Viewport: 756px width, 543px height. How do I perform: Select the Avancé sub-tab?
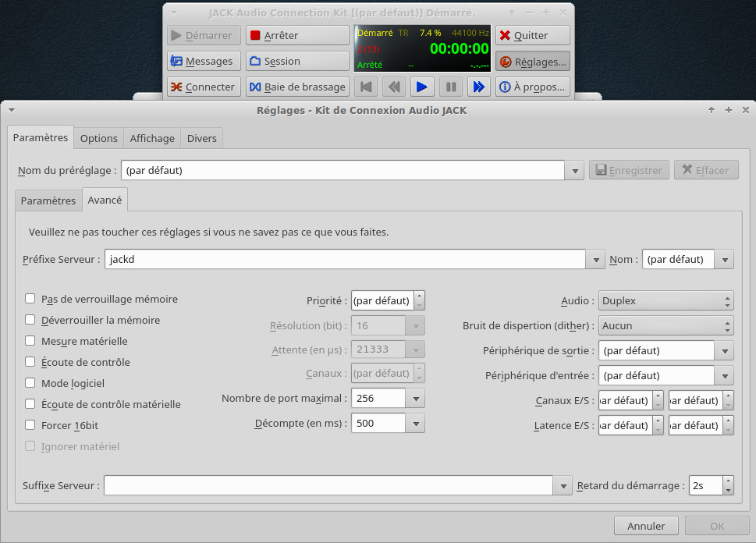pyautogui.click(x=105, y=200)
